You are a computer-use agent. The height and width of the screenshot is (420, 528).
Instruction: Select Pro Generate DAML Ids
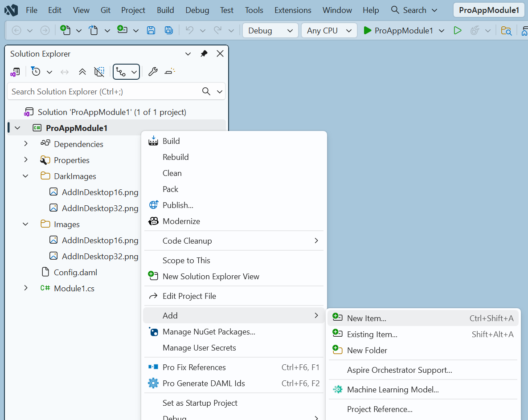[233, 383]
